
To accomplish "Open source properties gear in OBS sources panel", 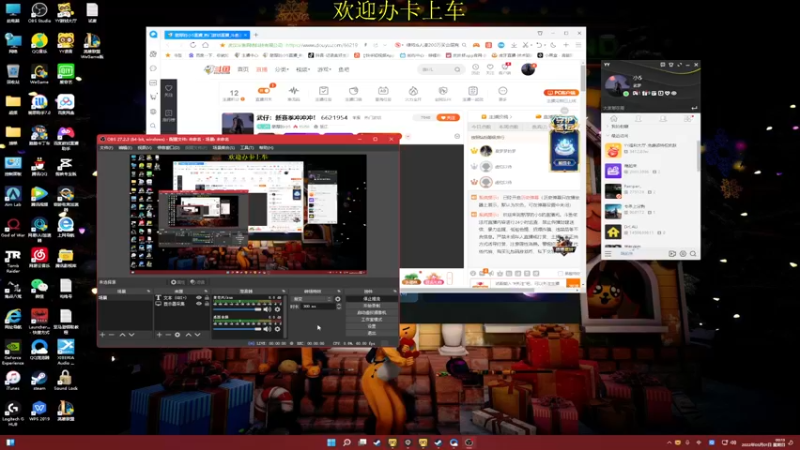I will click(x=178, y=335).
